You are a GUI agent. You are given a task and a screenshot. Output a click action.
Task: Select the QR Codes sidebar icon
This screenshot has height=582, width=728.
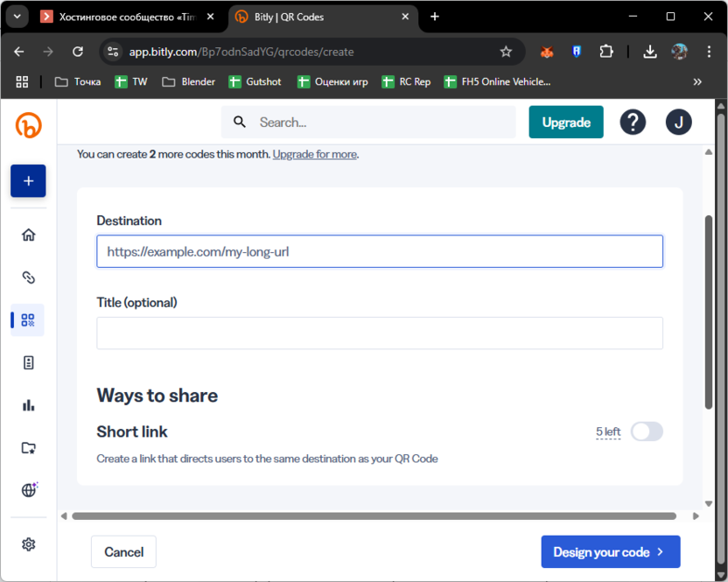(x=28, y=320)
